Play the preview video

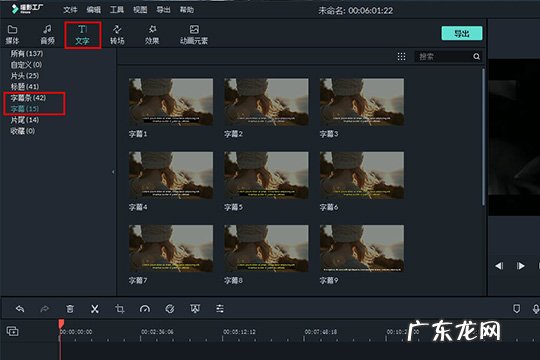coord(521,266)
